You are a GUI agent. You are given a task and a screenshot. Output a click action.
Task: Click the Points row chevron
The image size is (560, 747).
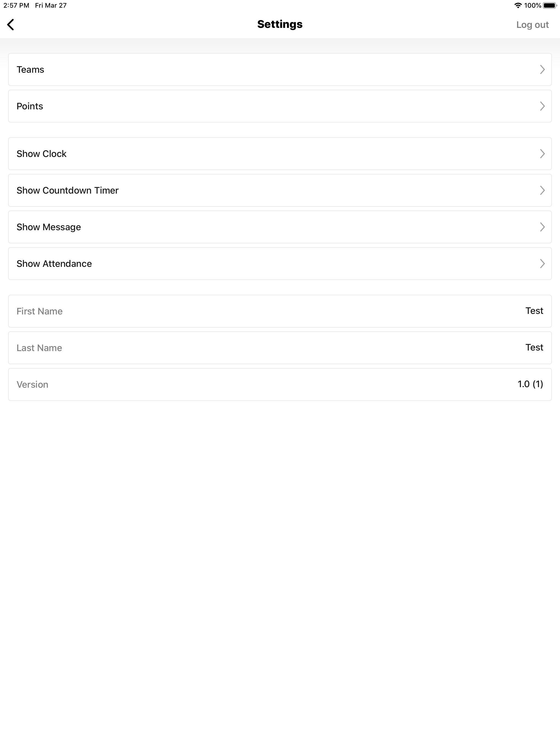point(542,106)
